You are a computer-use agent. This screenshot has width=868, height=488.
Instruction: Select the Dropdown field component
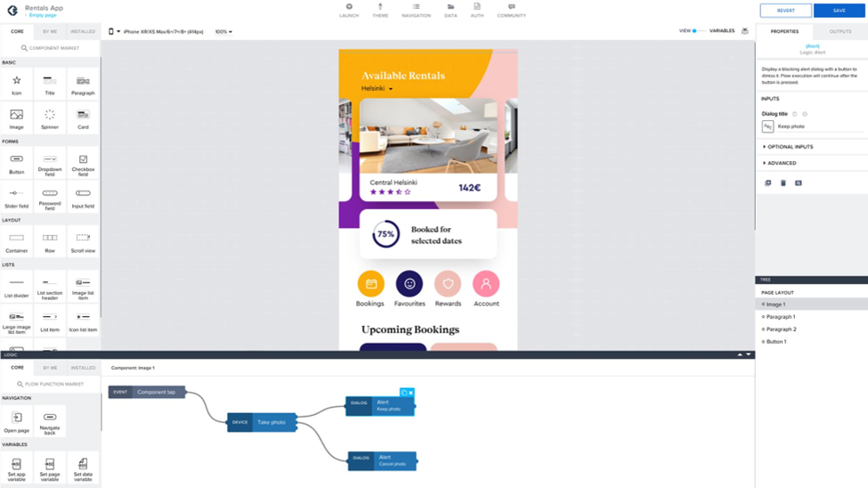50,163
